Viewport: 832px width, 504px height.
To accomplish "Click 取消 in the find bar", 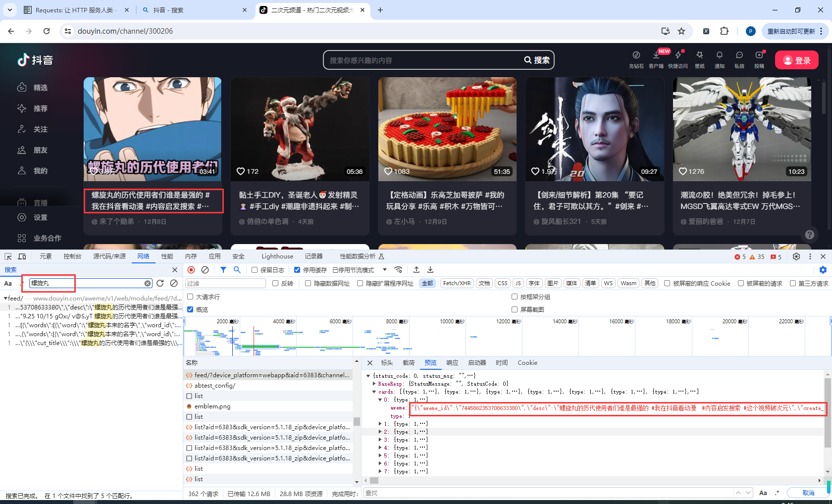I will click(x=808, y=493).
